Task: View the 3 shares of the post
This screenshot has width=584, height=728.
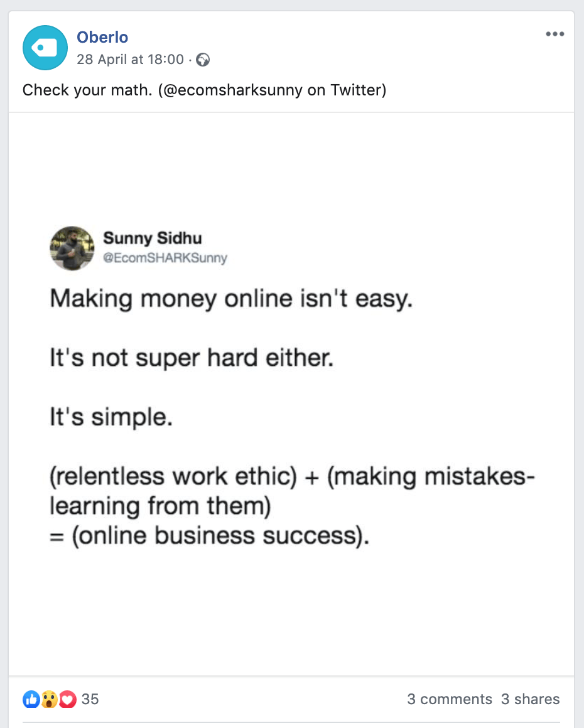Action: (x=530, y=699)
